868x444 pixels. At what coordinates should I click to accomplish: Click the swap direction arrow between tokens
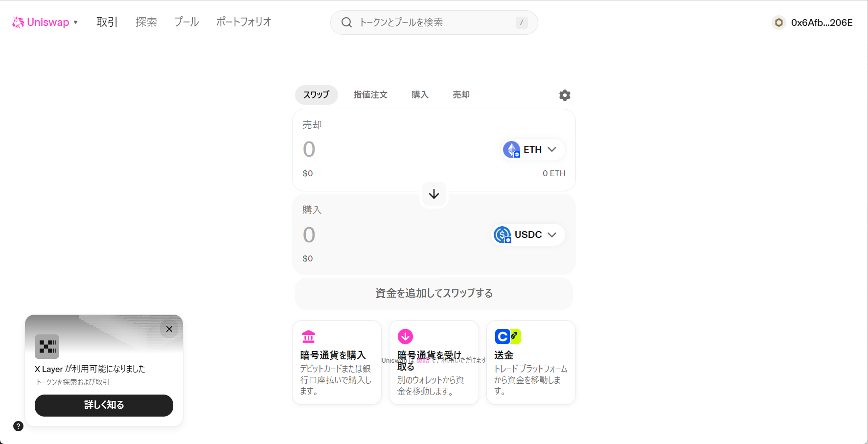434,194
